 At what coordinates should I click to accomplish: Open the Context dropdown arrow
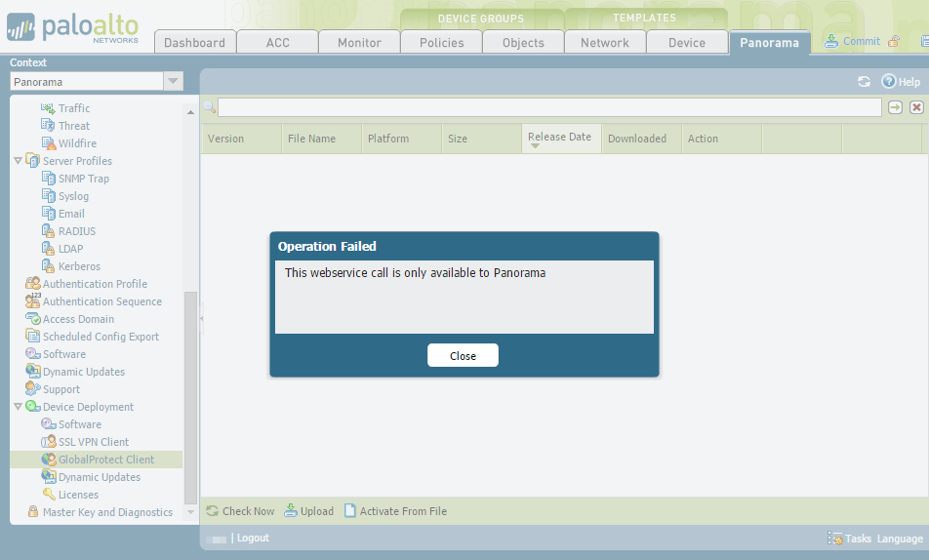click(x=173, y=81)
